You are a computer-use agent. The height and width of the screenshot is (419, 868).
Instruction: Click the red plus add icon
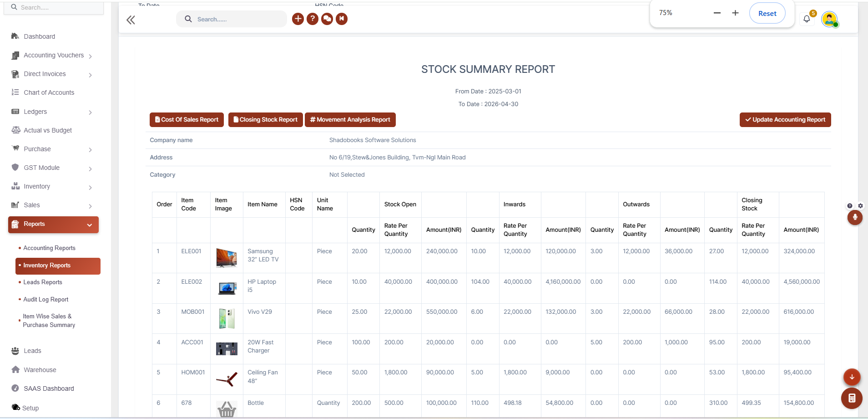click(298, 19)
